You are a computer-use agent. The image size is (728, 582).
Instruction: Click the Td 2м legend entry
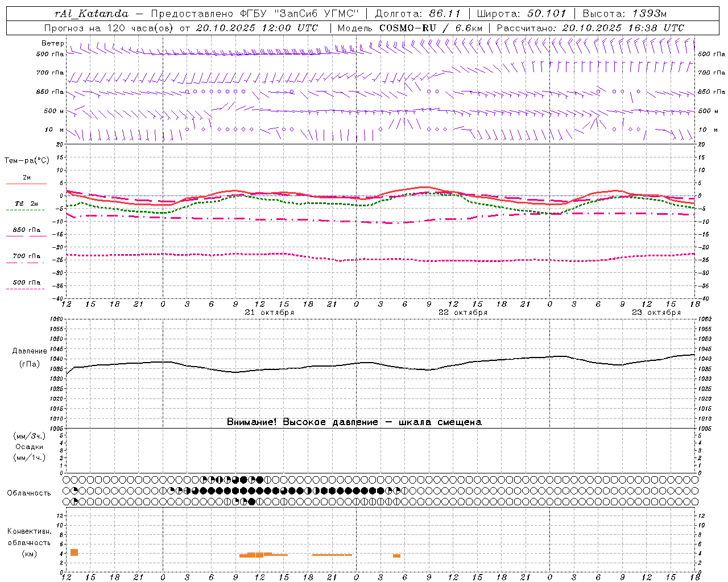(x=27, y=203)
